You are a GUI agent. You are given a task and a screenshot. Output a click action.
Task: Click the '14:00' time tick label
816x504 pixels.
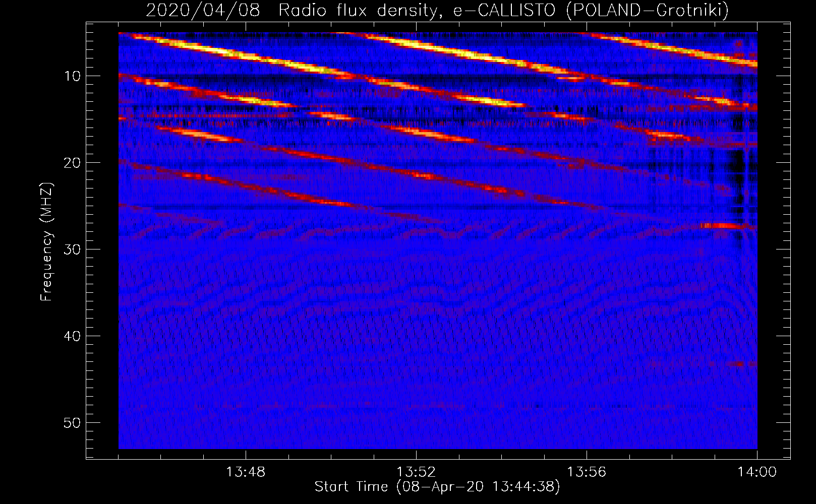(757, 472)
